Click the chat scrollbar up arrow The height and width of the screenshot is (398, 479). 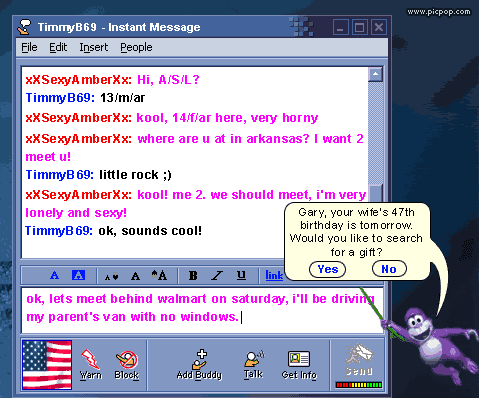(x=375, y=74)
